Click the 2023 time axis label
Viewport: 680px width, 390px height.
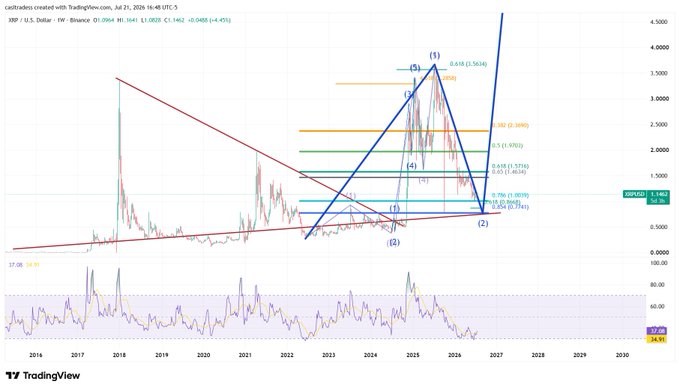point(329,355)
